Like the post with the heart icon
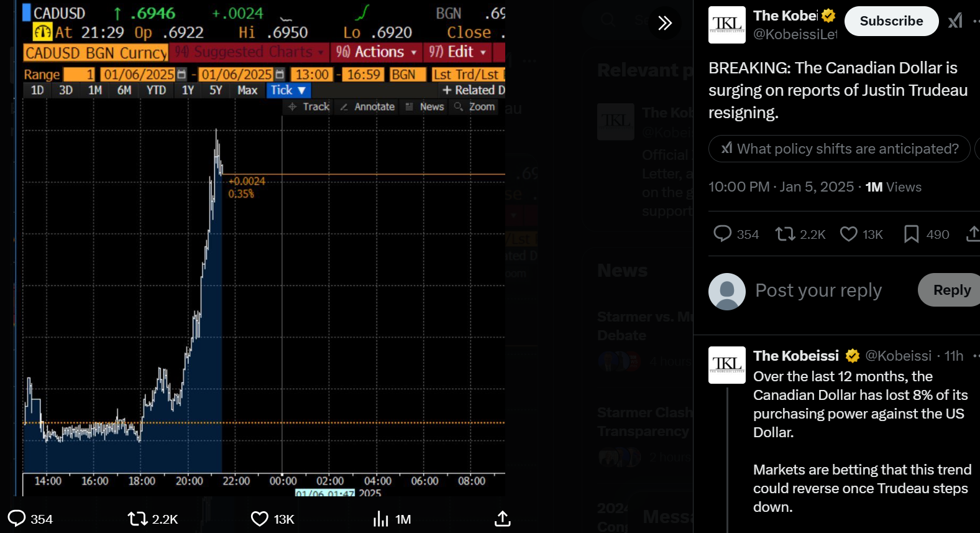This screenshot has height=533, width=980. pyautogui.click(x=848, y=234)
